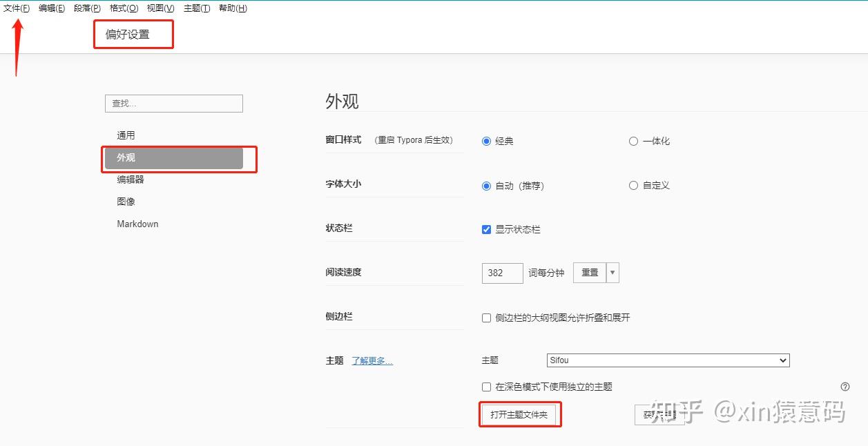
Task: Select the 经典 window style option
Action: pyautogui.click(x=486, y=141)
